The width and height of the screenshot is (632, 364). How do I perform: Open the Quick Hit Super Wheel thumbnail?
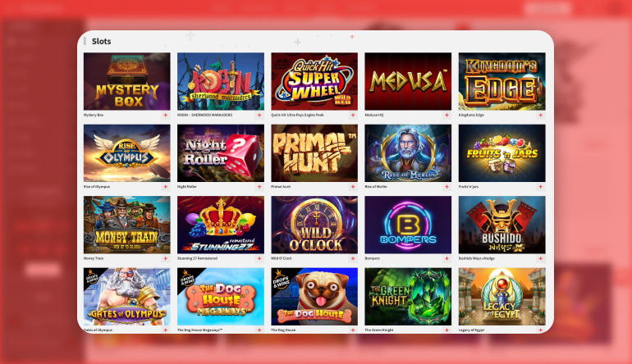click(x=314, y=81)
